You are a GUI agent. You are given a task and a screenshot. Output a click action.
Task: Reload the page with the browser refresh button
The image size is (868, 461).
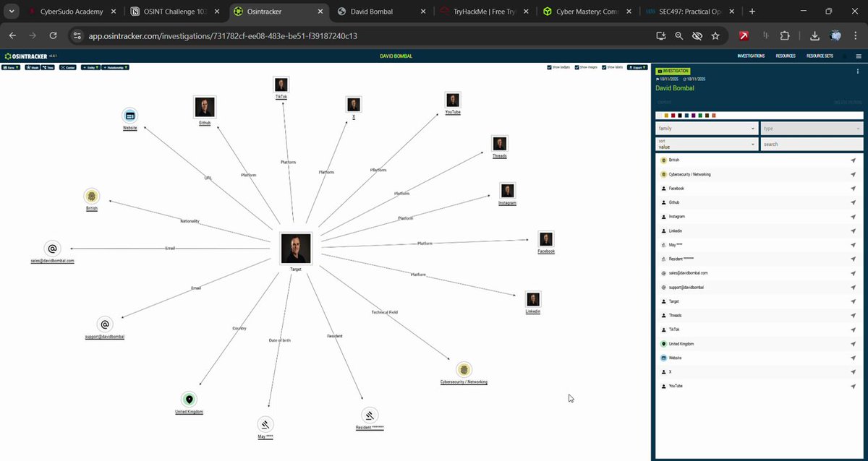(53, 35)
